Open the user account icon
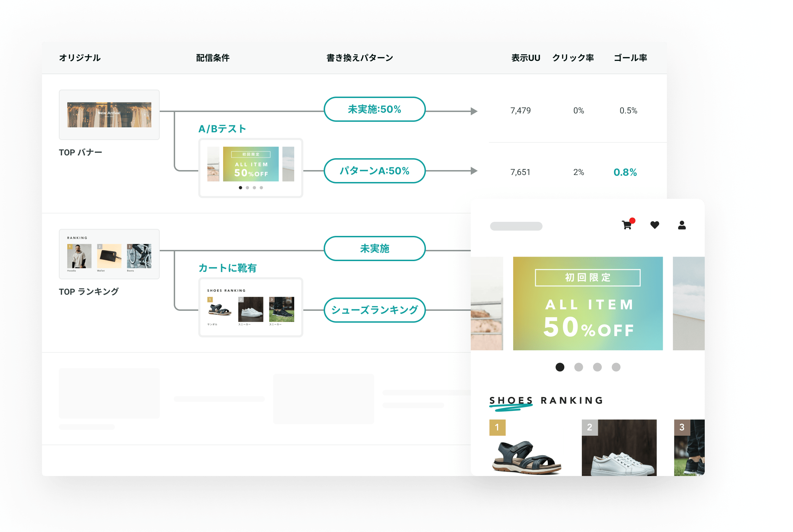Screen dimensions: 793x532 pyautogui.click(x=682, y=225)
